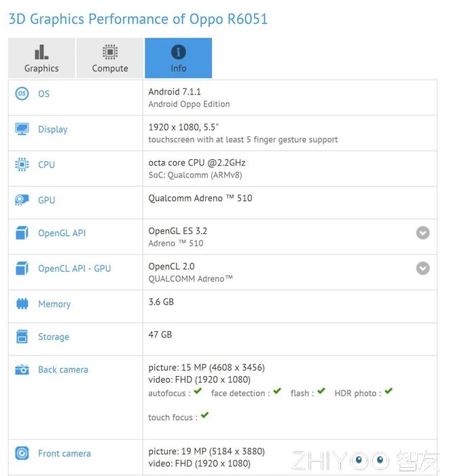Expand the OpenGL ES 3.2 details

[423, 233]
